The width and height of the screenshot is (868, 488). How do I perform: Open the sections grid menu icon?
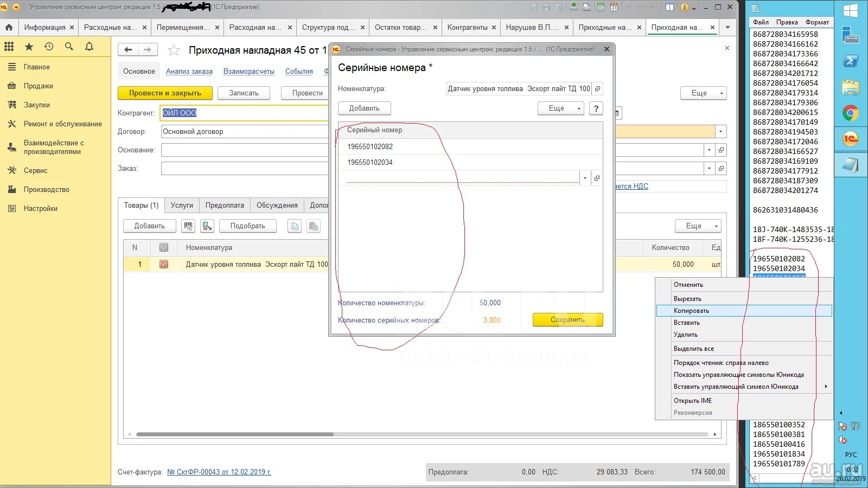(9, 47)
